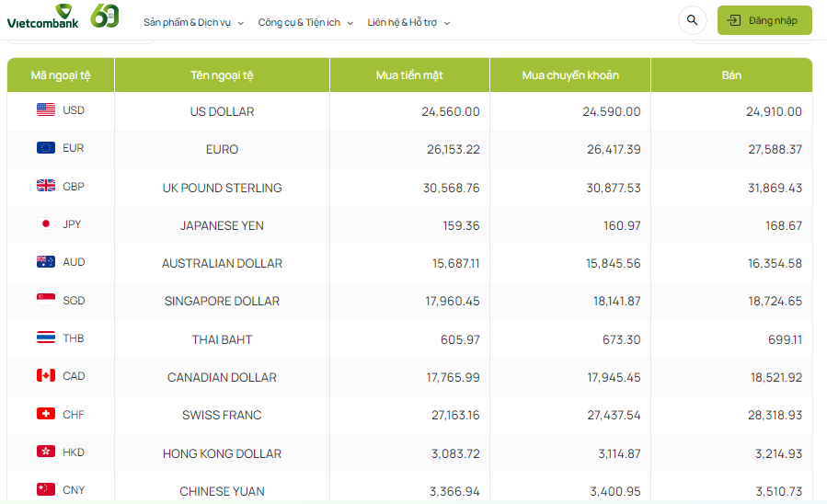Screen dimensions: 827x504
Task: Open the search magnifier icon
Action: pos(693,20)
